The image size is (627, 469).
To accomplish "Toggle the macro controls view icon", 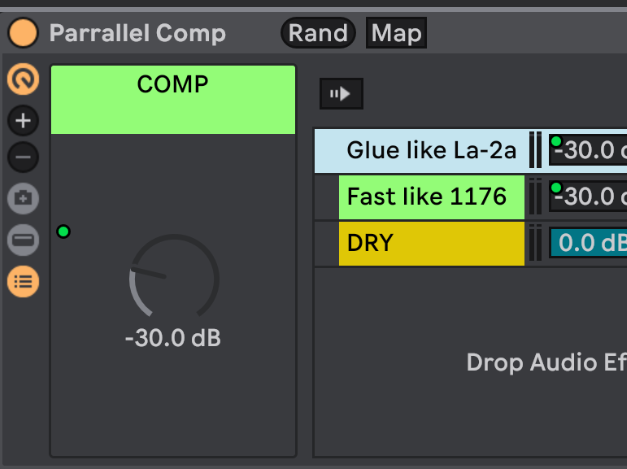I will point(23,79).
